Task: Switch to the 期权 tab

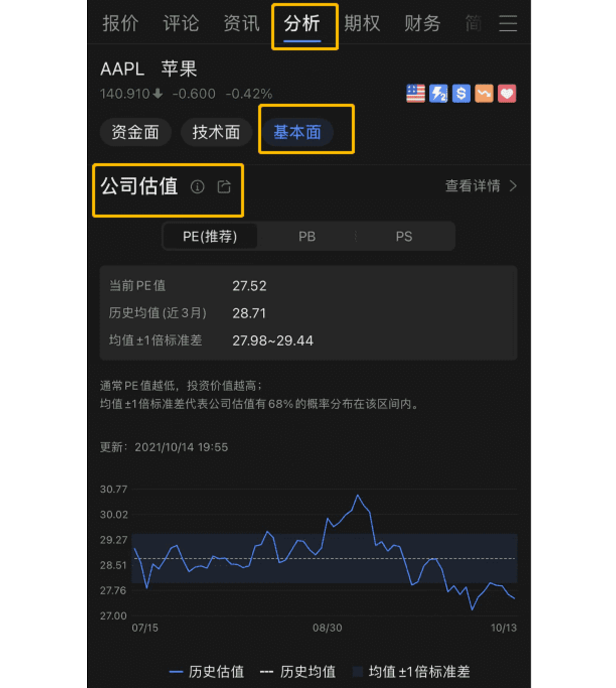Action: (362, 23)
